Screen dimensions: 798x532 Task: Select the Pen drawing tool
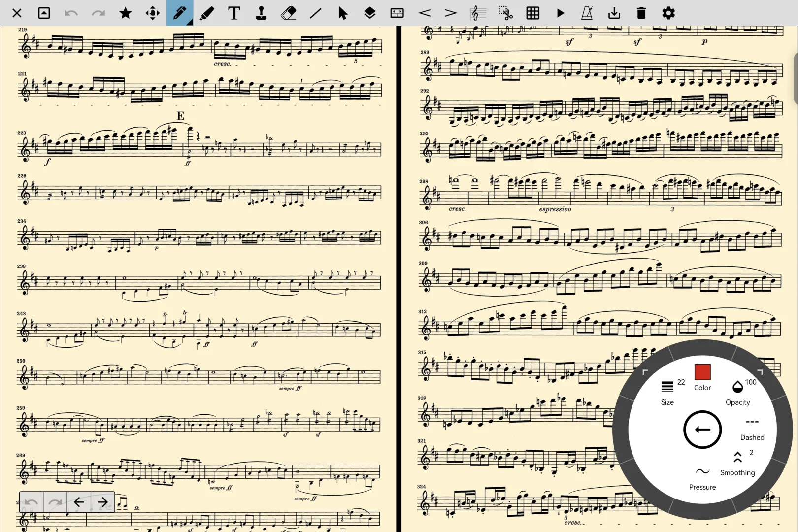[x=180, y=13]
